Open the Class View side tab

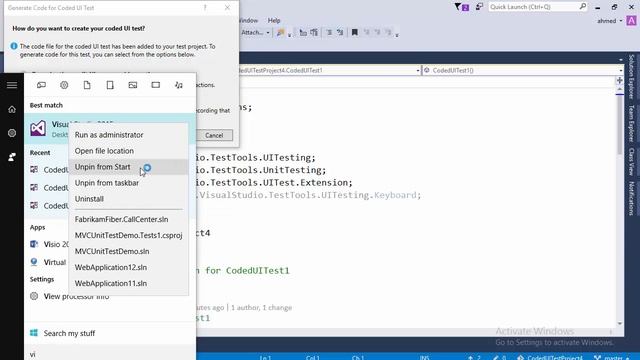click(x=631, y=161)
